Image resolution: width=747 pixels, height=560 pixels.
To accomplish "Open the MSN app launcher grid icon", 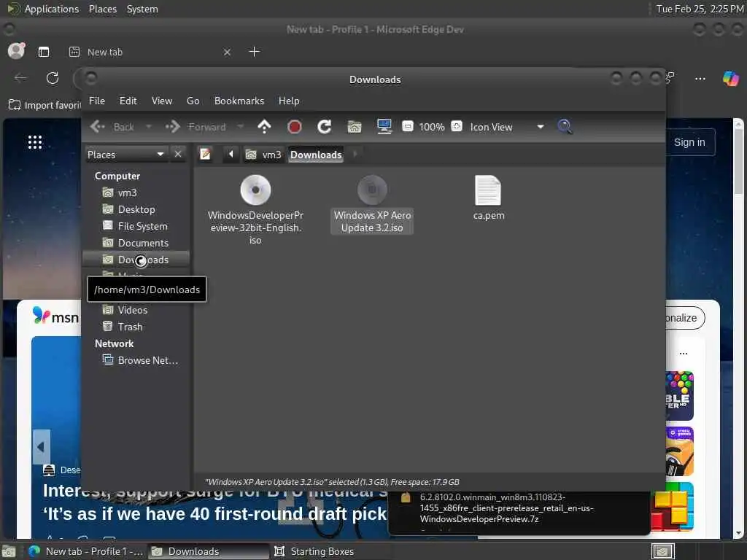I will coord(35,142).
